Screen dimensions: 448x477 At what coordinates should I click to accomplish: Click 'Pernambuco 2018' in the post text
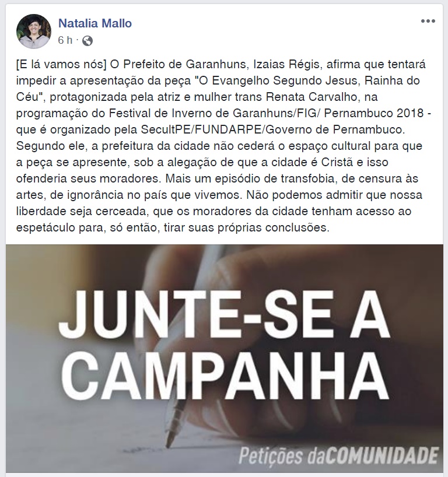[374, 113]
